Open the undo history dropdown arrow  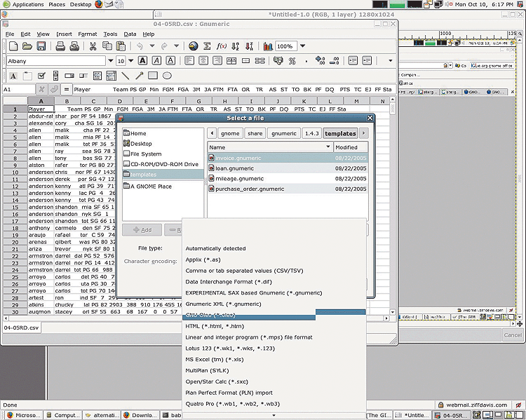click(x=152, y=46)
